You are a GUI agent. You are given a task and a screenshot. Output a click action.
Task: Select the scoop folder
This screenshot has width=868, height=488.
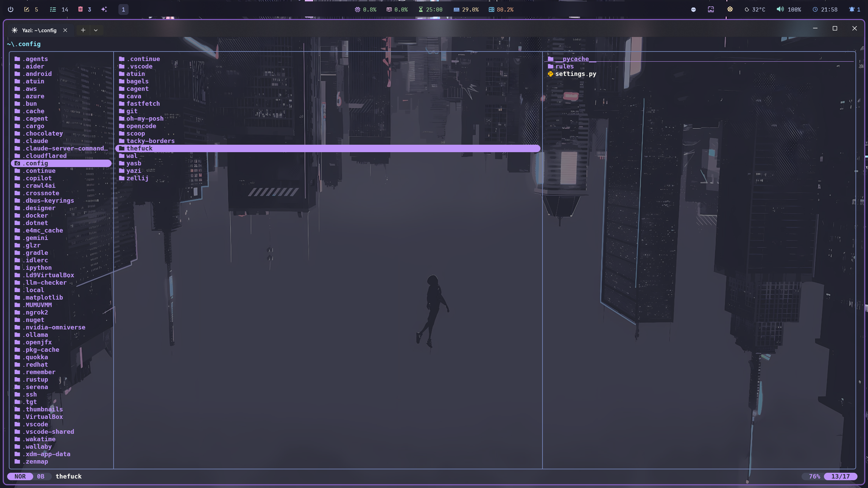328,134
